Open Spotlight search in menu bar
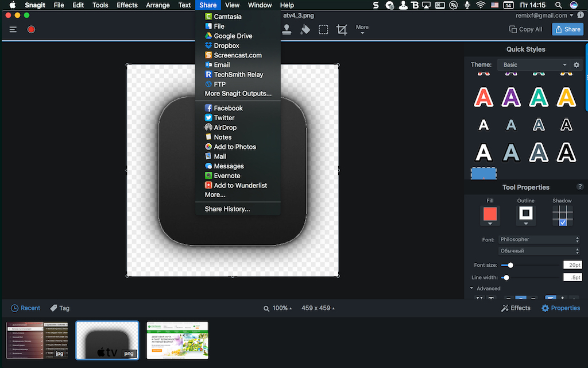Image resolution: width=588 pixels, height=368 pixels. tap(558, 5)
